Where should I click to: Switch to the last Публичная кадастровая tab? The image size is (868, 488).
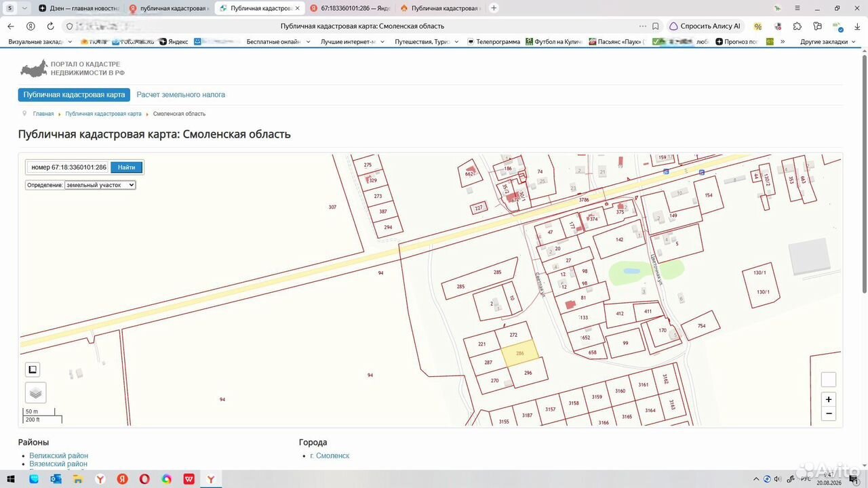coord(439,8)
